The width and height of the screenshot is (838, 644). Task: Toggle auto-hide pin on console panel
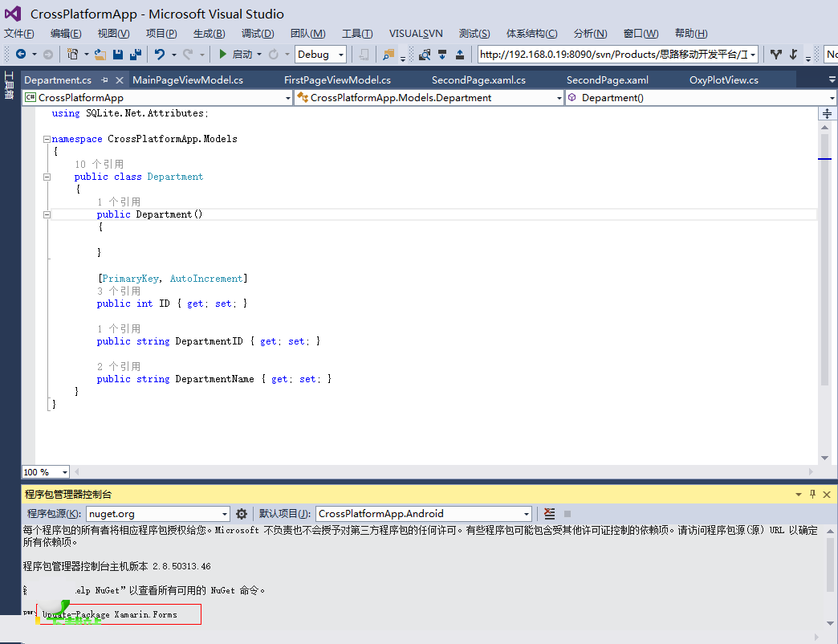point(812,495)
